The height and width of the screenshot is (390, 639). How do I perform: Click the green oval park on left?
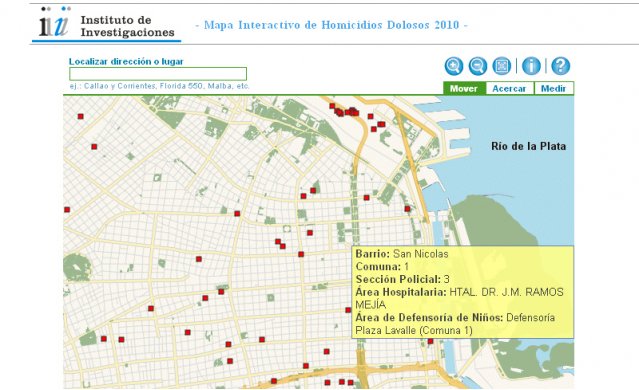76,267
